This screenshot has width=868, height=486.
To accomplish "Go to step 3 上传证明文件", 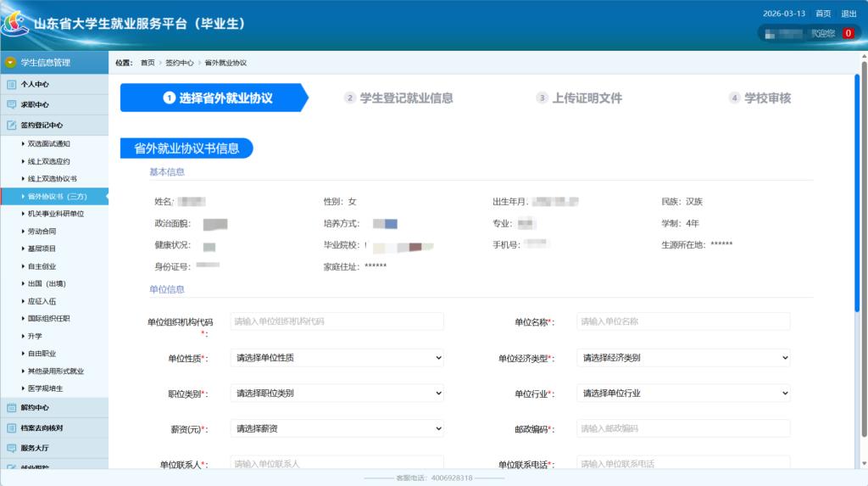I will pyautogui.click(x=580, y=98).
